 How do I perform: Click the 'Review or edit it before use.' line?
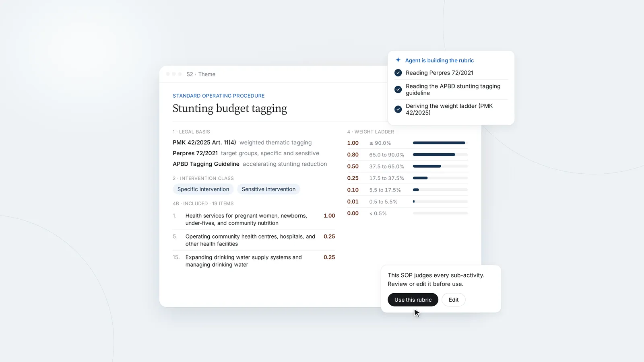click(425, 284)
